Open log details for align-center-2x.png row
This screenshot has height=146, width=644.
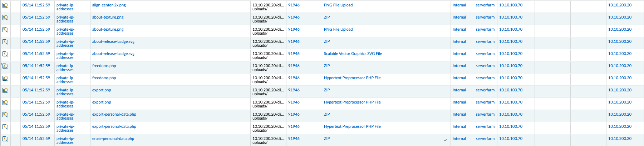[5, 5]
